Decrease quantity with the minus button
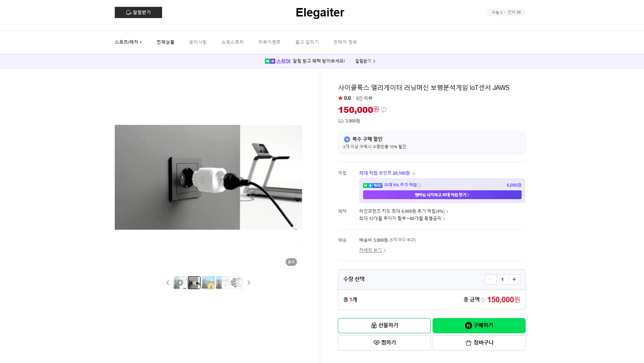Screen dimensions: 644x363 tap(491, 279)
